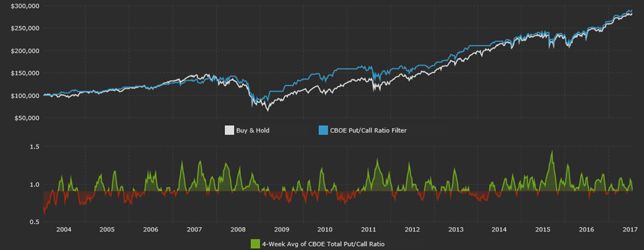Select the 2013 x-axis label

click(x=456, y=229)
